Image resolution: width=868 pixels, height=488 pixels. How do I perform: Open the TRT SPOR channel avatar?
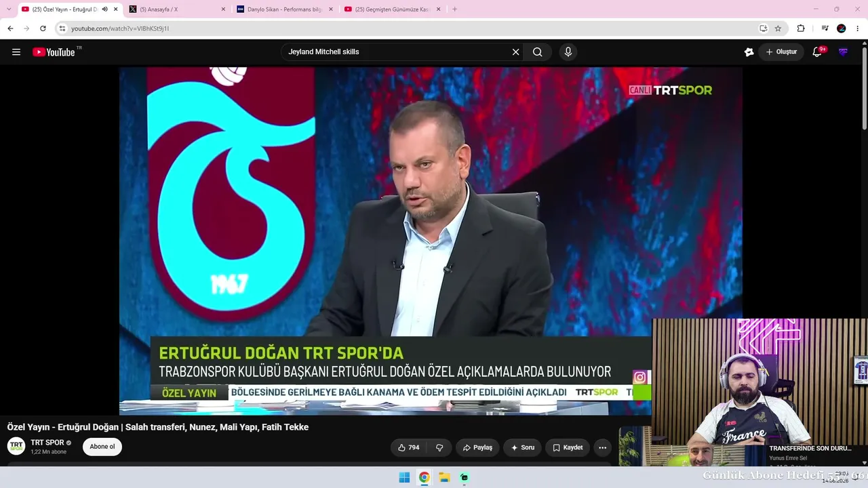[x=16, y=446]
